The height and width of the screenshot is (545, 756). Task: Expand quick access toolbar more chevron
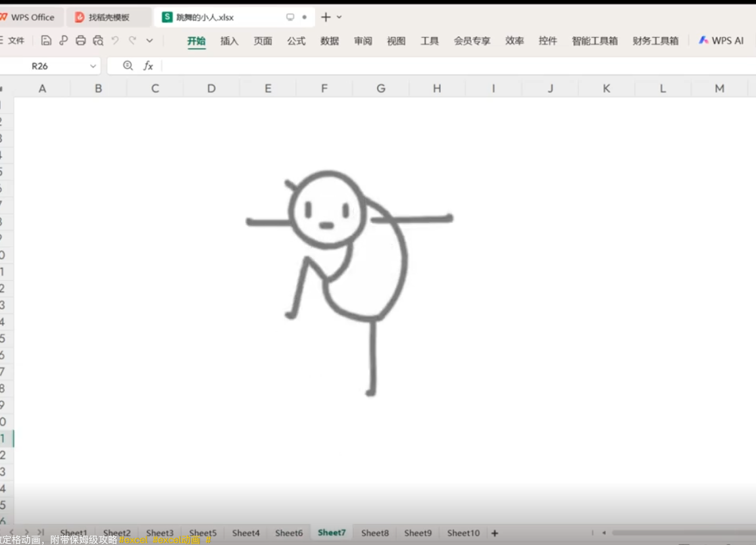pyautogui.click(x=149, y=41)
